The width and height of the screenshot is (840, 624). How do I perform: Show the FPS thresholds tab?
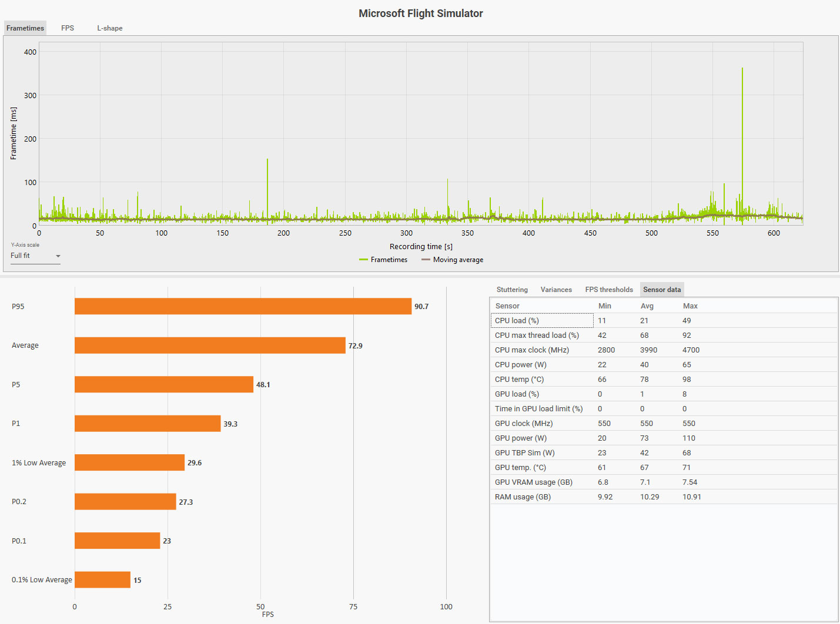609,290
